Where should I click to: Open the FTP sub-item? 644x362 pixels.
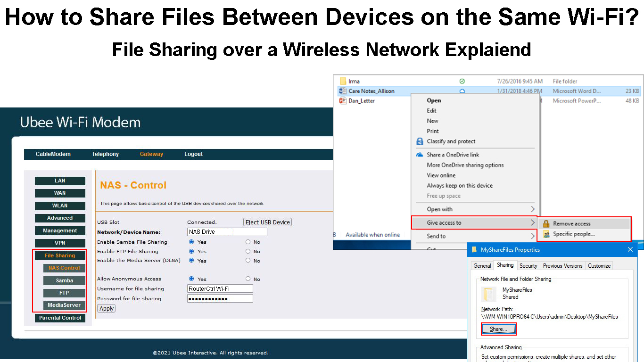point(64,293)
